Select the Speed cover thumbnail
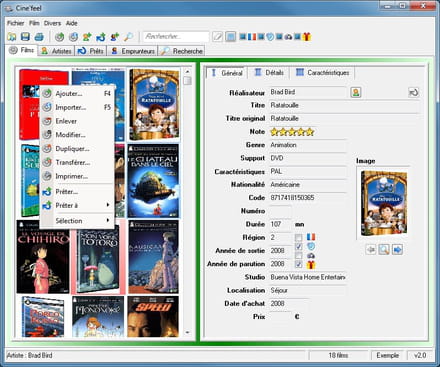The height and width of the screenshot is (367, 440). (153, 316)
